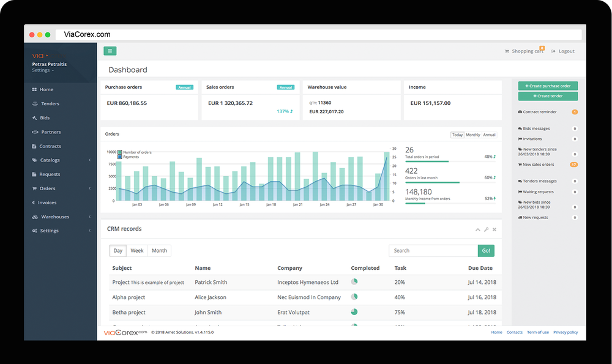Open the user Settings dropdown under Petras Petraitis
This screenshot has height=364, width=612.
coord(43,70)
